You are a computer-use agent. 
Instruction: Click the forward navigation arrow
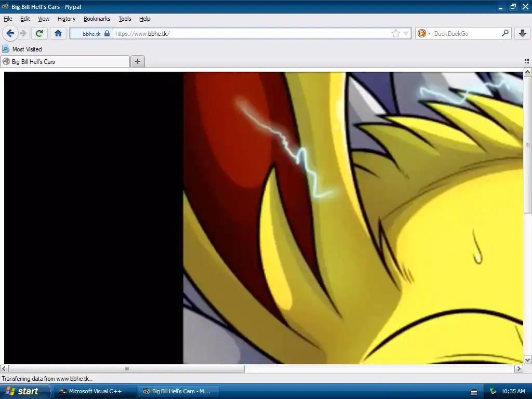tap(23, 33)
